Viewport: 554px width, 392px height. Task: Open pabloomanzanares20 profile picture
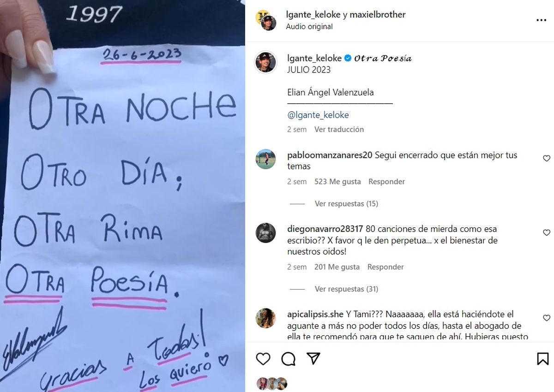[x=266, y=159]
